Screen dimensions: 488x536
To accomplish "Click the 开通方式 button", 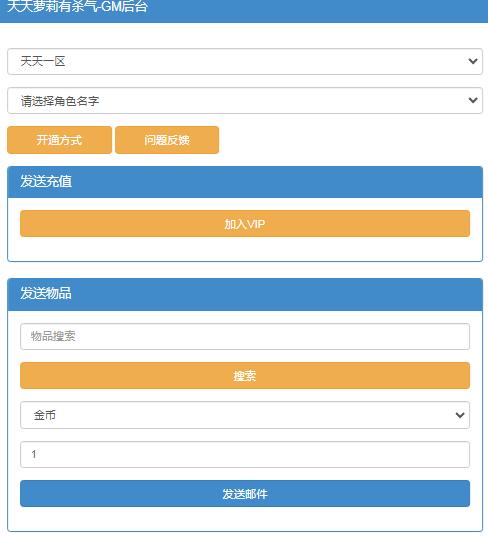I will coord(59,140).
